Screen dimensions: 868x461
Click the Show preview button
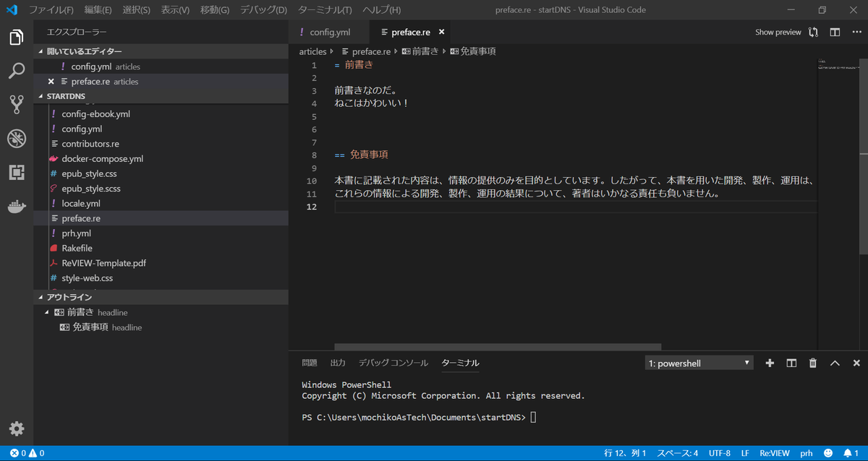point(778,32)
